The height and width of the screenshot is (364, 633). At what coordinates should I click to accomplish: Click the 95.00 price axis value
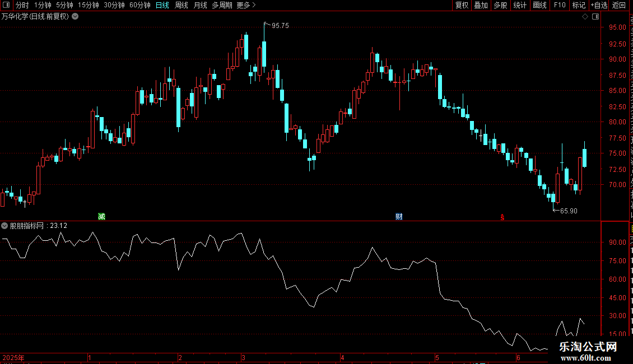(618, 27)
